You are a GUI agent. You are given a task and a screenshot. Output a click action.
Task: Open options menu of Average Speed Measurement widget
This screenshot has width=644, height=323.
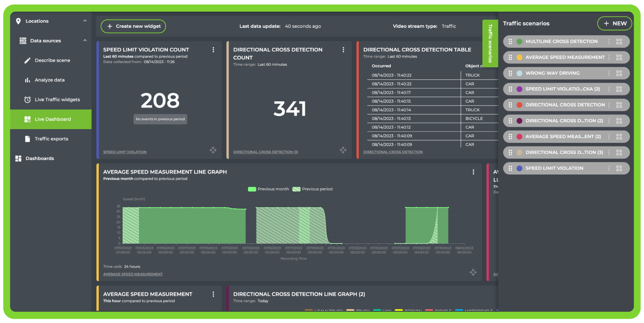[213, 294]
